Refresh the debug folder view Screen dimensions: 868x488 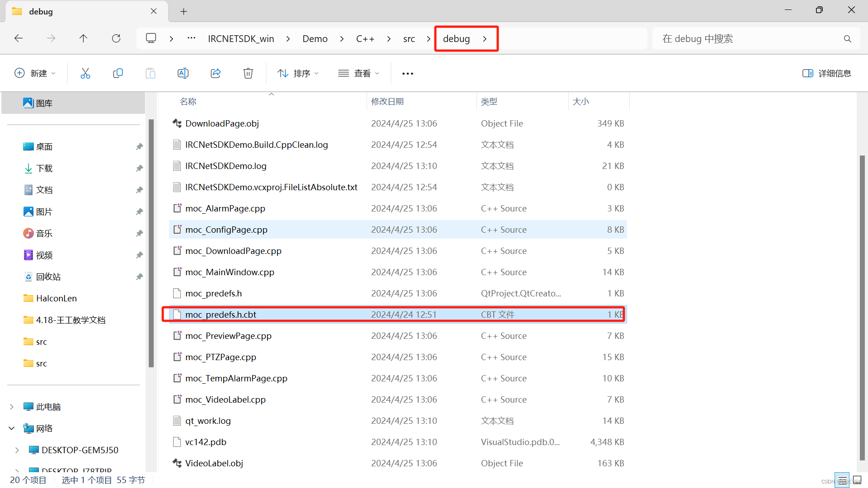116,38
